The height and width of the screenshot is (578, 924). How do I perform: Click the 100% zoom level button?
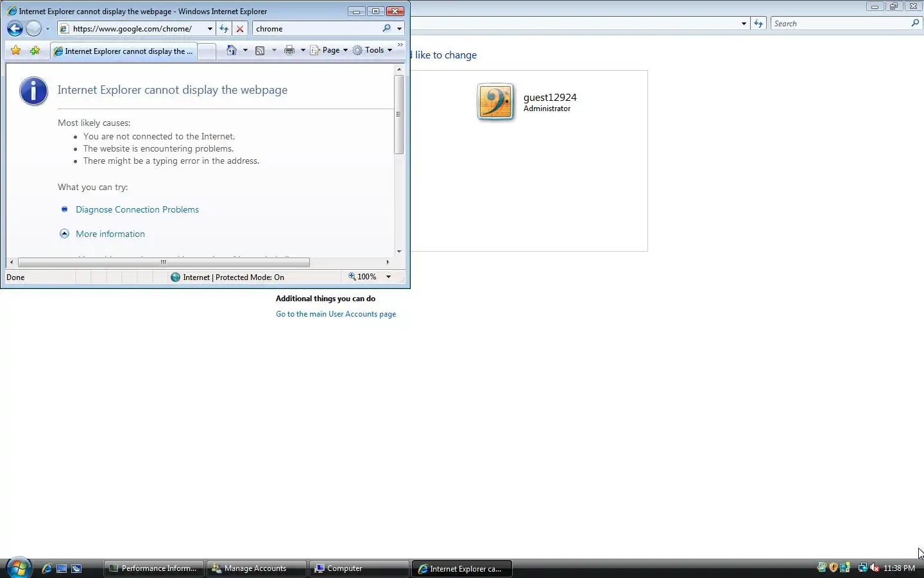click(x=363, y=277)
